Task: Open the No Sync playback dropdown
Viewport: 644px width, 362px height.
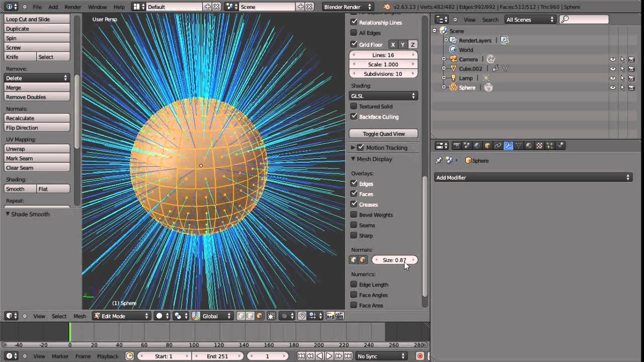Action: (x=381, y=356)
